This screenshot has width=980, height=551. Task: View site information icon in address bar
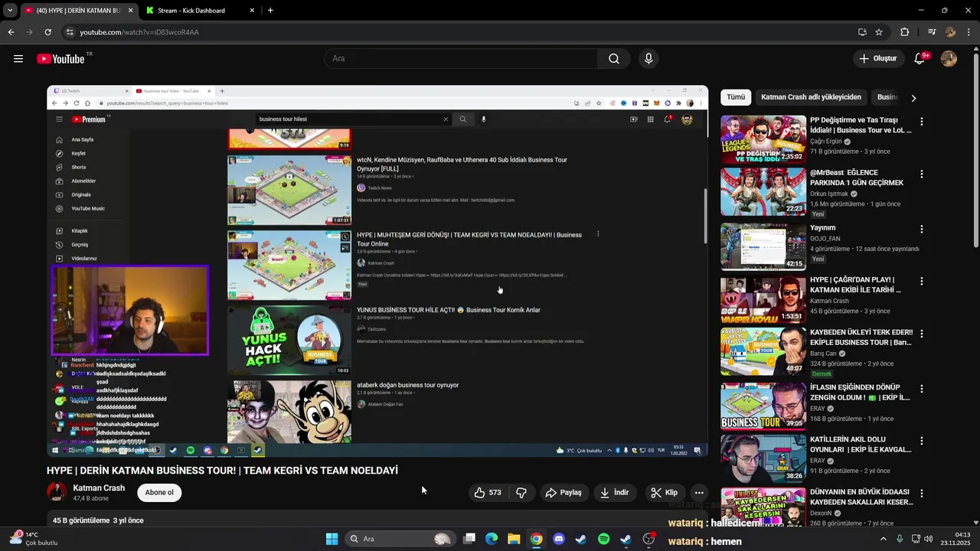click(x=70, y=32)
